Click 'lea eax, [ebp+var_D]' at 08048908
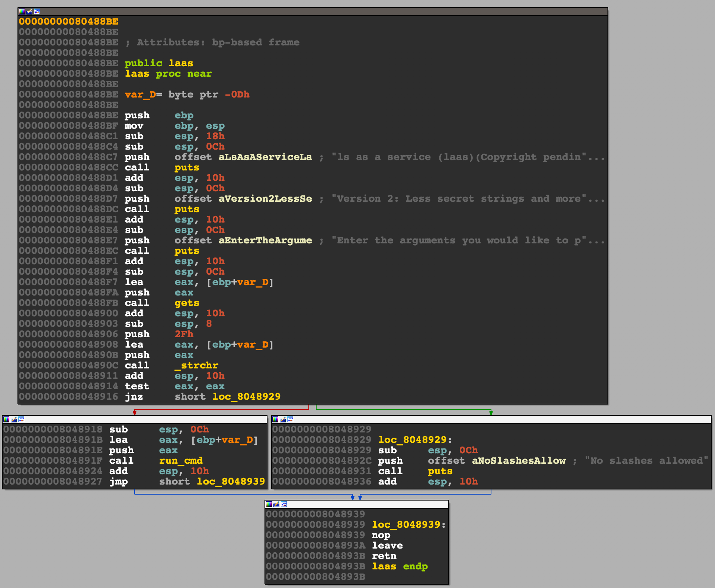715x588 pixels. pyautogui.click(x=199, y=345)
